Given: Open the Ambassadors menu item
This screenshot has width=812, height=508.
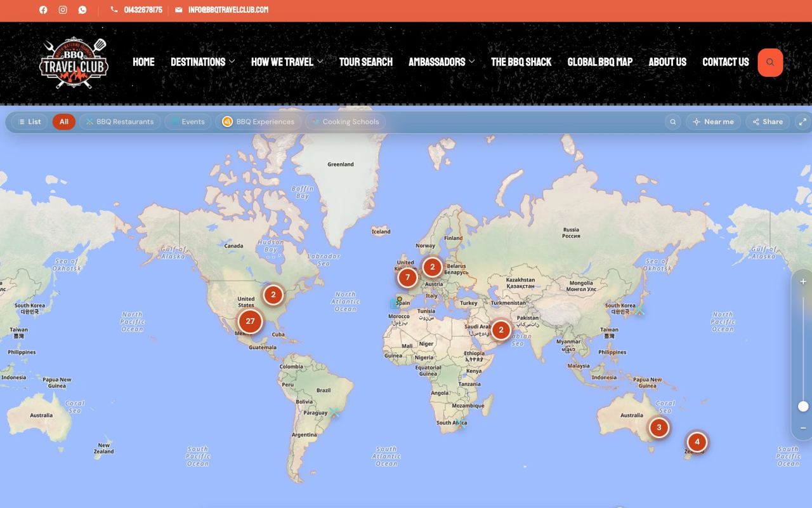Looking at the screenshot, I should coord(437,62).
